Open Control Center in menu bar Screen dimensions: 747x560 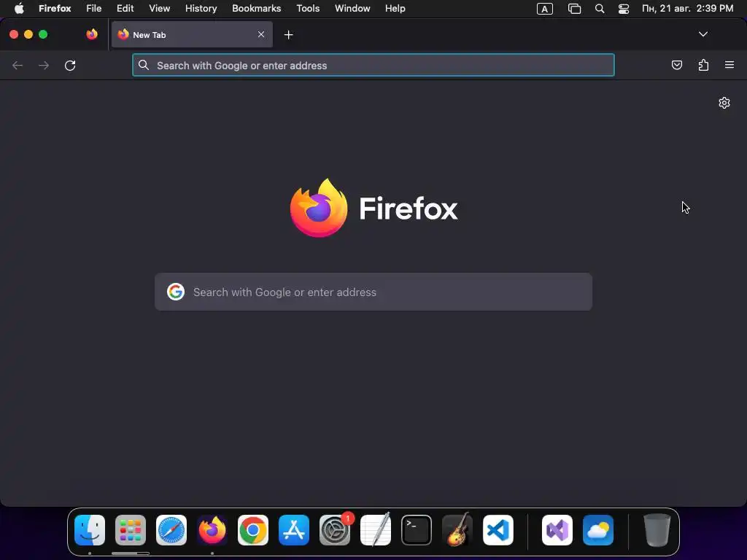[623, 9]
